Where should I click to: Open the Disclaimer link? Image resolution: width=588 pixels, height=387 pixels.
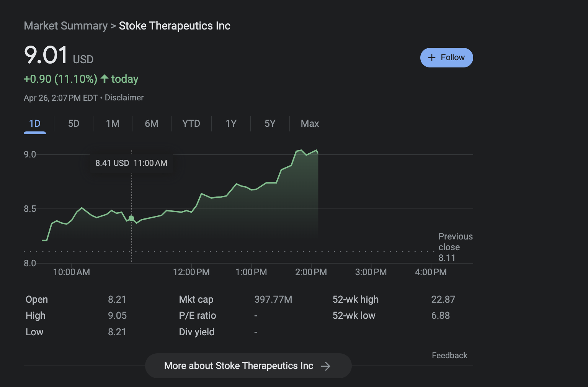124,98
